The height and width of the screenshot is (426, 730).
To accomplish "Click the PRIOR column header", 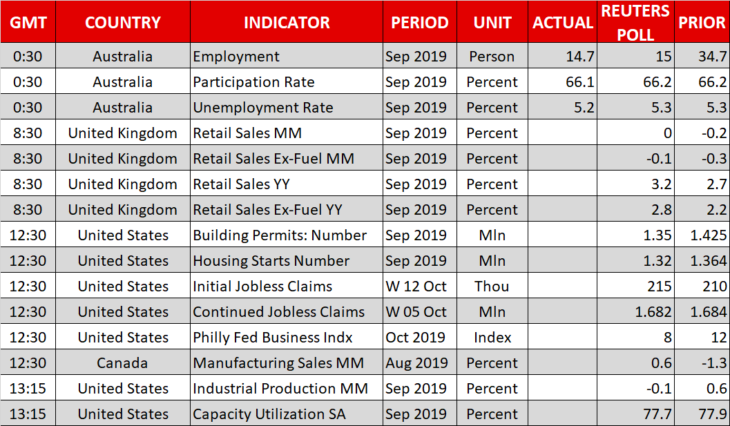I will [x=702, y=22].
